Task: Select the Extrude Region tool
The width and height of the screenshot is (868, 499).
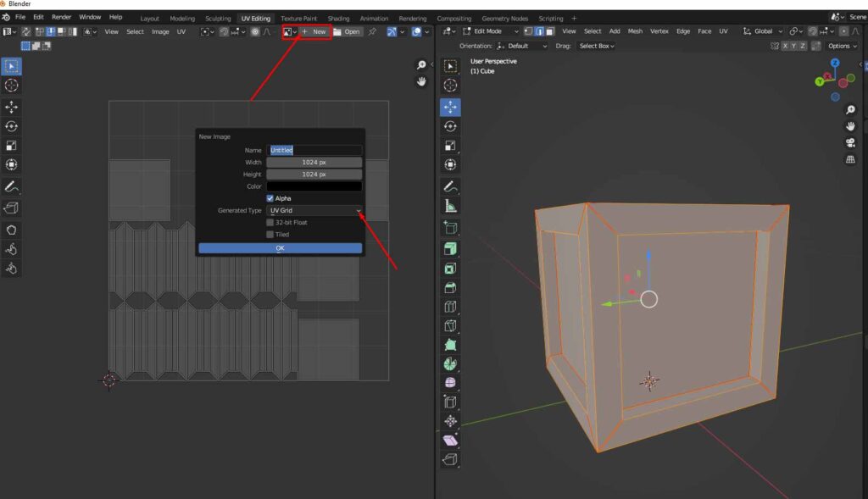Action: 450,249
